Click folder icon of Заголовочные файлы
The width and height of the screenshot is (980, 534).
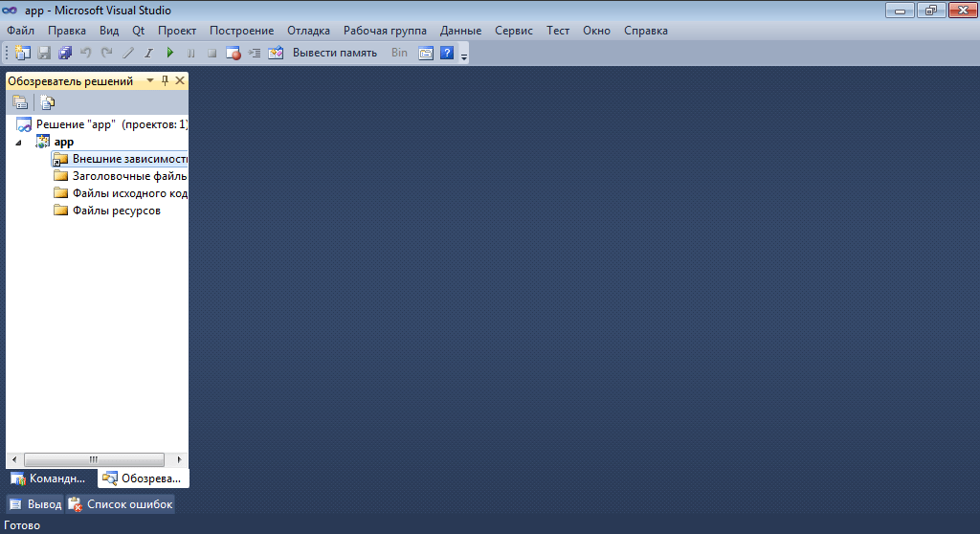[x=60, y=176]
